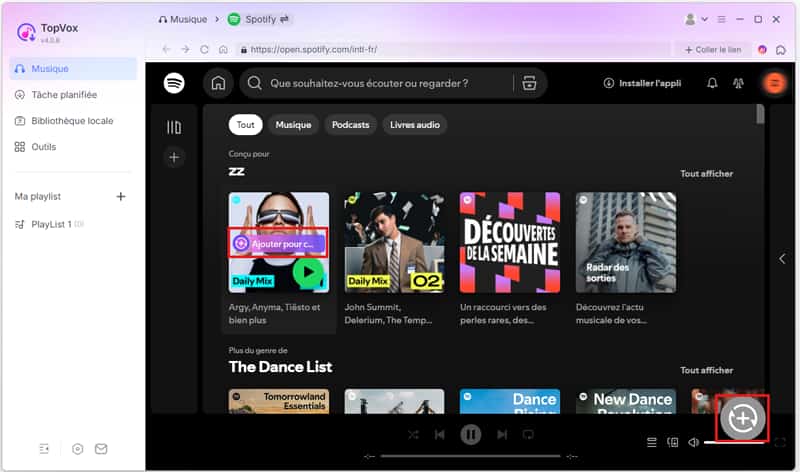Screen dimensions: 800x472
Task: Click the TopVox logo
Action: click(x=27, y=32)
